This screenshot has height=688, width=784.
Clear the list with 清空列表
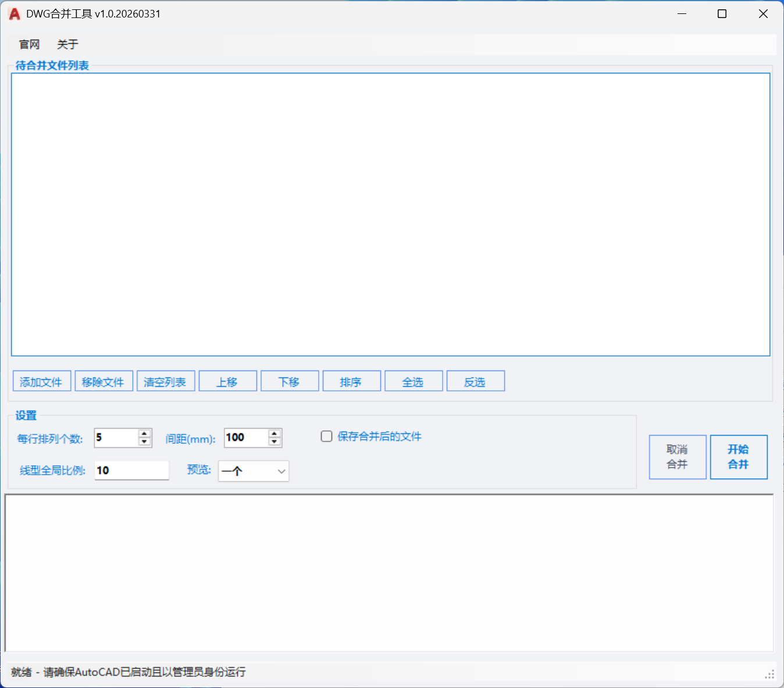coord(165,382)
